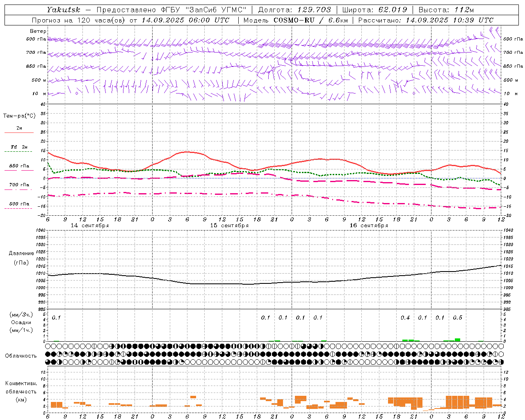Click the 15 сентября date label
The height and width of the screenshot is (420, 525).
229,226
